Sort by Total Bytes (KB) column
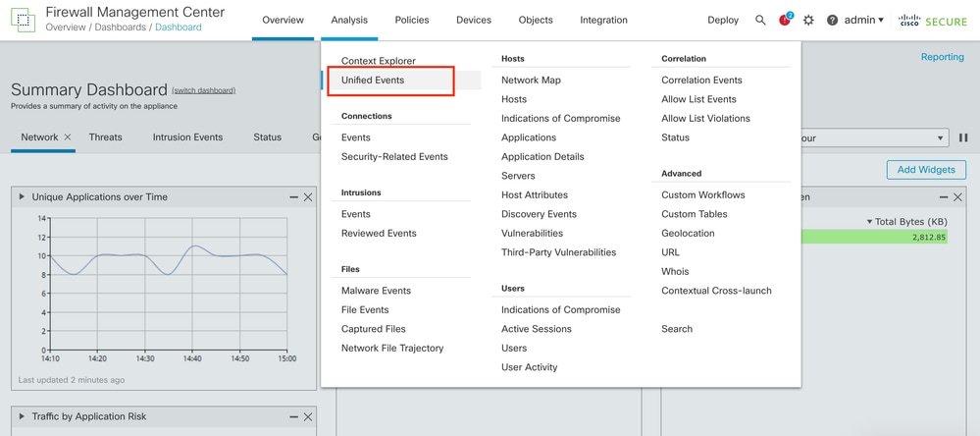980x436 pixels. (906, 222)
